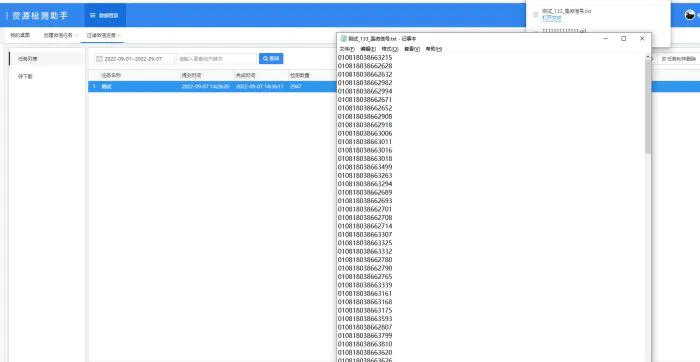Viewport: 700px width, 362px height.
Task: Click the 提交时间 column header
Action: tap(191, 75)
